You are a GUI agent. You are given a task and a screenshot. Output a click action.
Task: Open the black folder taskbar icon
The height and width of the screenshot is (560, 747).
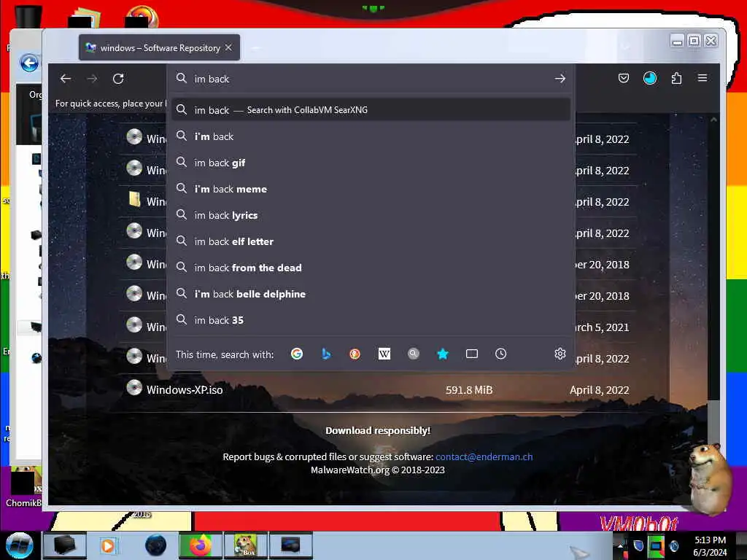65,545
